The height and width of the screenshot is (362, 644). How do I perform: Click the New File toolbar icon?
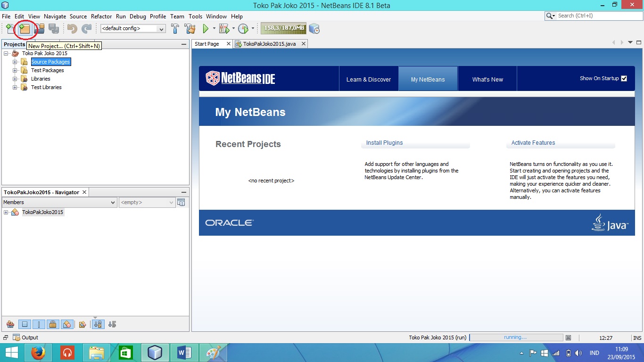(x=10, y=29)
